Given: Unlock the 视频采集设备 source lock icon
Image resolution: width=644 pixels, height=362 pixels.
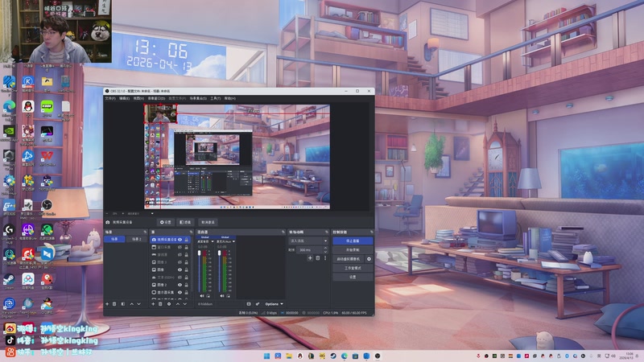Looking at the screenshot, I should point(187,240).
